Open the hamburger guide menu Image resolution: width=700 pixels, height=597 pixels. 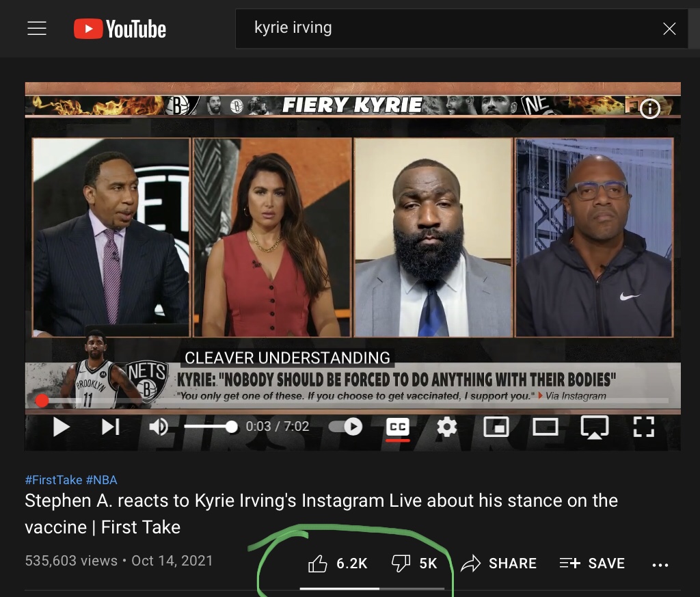[x=37, y=28]
